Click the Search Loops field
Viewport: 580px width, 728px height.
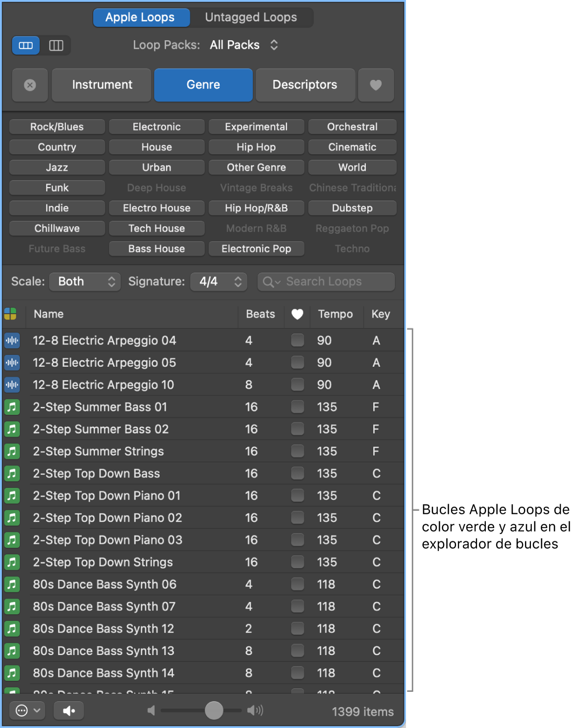tap(326, 282)
